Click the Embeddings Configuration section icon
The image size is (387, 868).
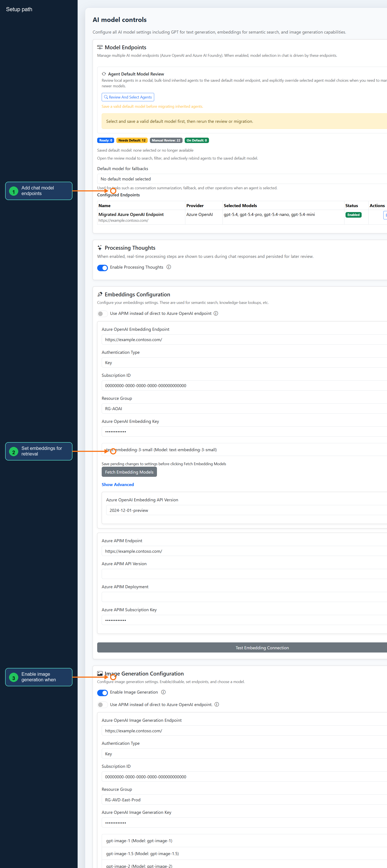[100, 294]
